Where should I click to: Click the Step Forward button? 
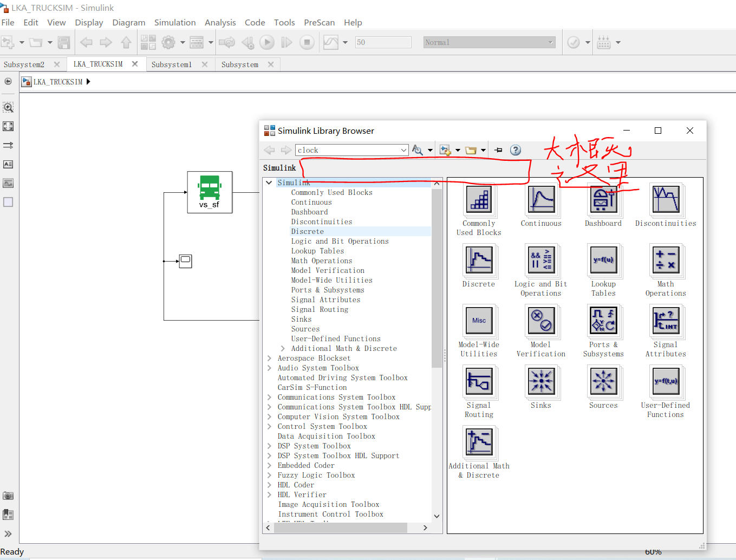tap(286, 42)
